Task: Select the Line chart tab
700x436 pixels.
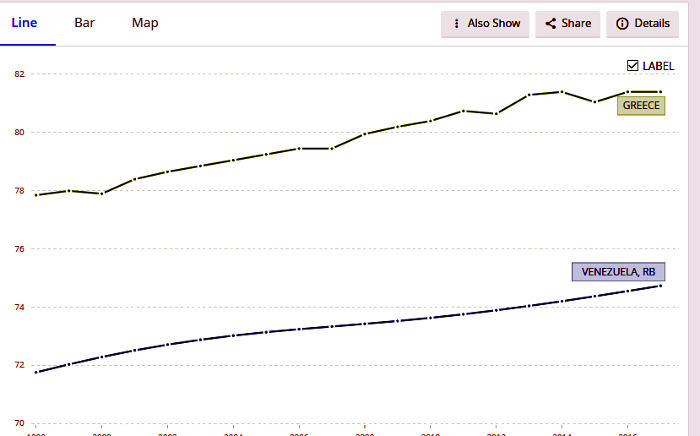Action: coord(25,23)
